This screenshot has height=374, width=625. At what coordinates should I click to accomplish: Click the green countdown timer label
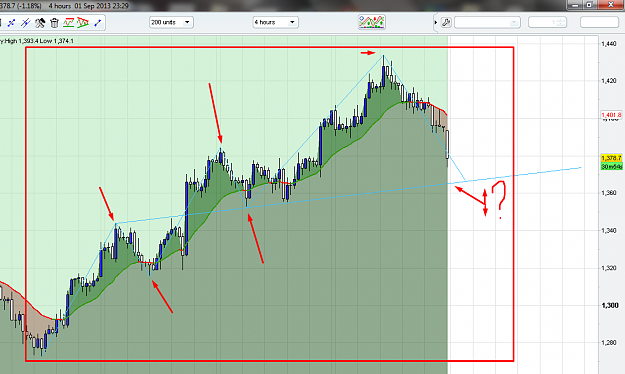[611, 166]
